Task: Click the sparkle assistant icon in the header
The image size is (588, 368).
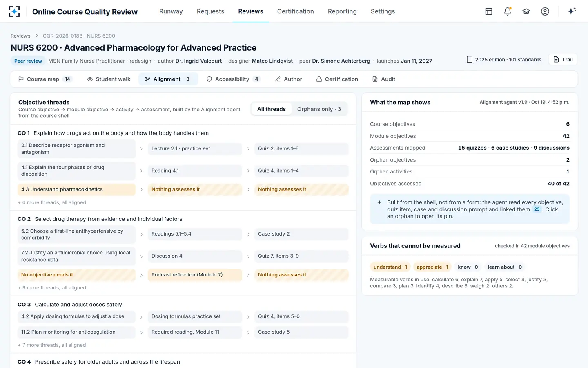Action: tap(572, 11)
